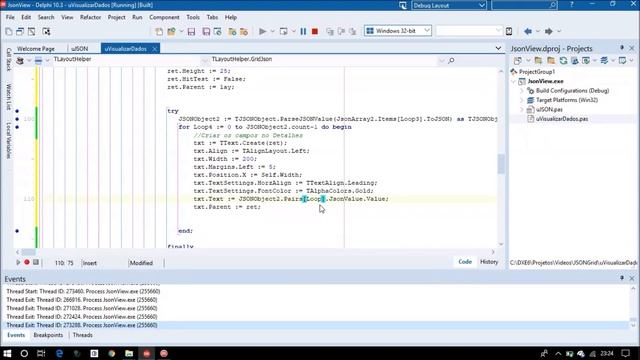Open the editor tabs list chevron
The height and width of the screenshot is (360, 640).
498,48
